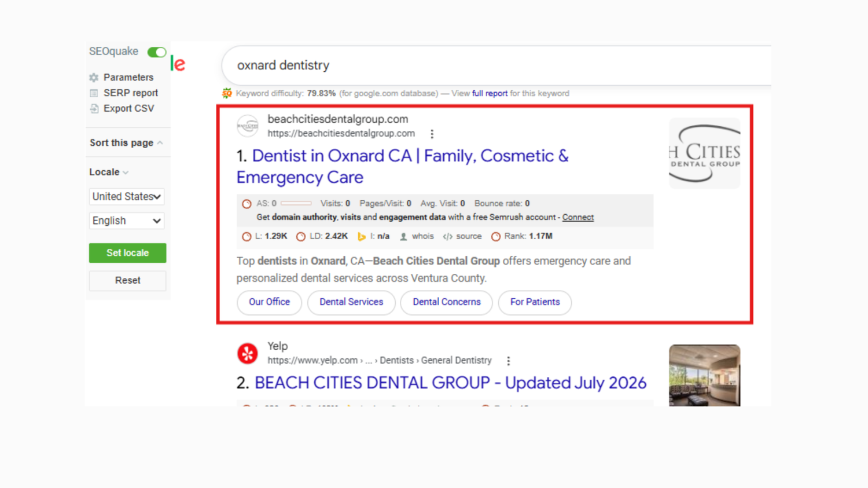Go to the Our Office sitelink
This screenshot has width=868, height=488.
point(269,302)
